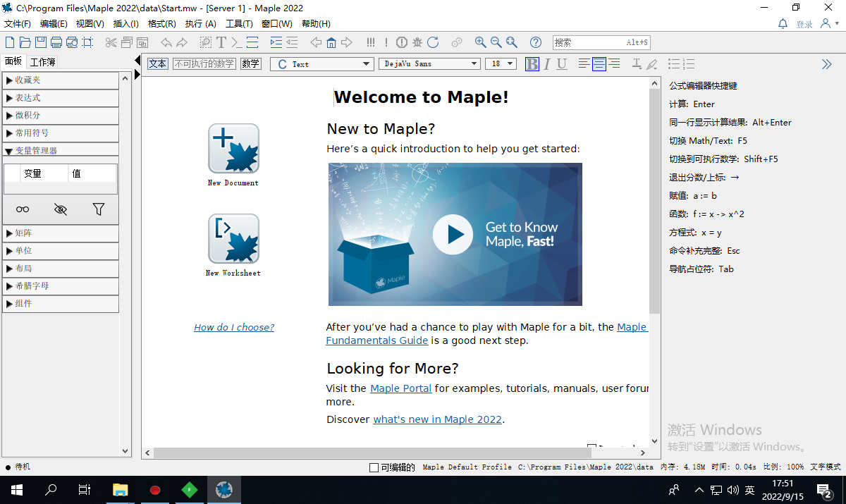The height and width of the screenshot is (504, 846).
Task: Indent section with indent icon
Action: coord(276,42)
